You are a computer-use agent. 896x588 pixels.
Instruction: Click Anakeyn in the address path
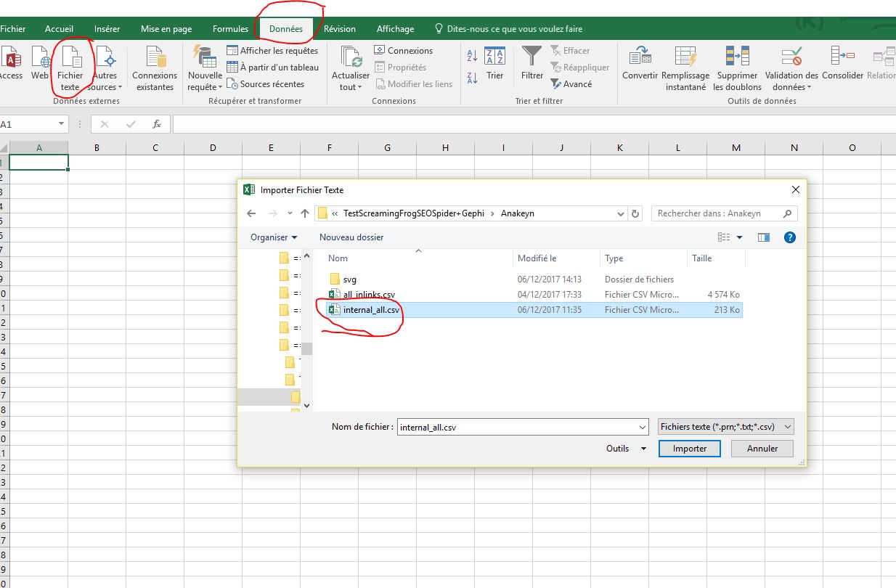click(518, 213)
